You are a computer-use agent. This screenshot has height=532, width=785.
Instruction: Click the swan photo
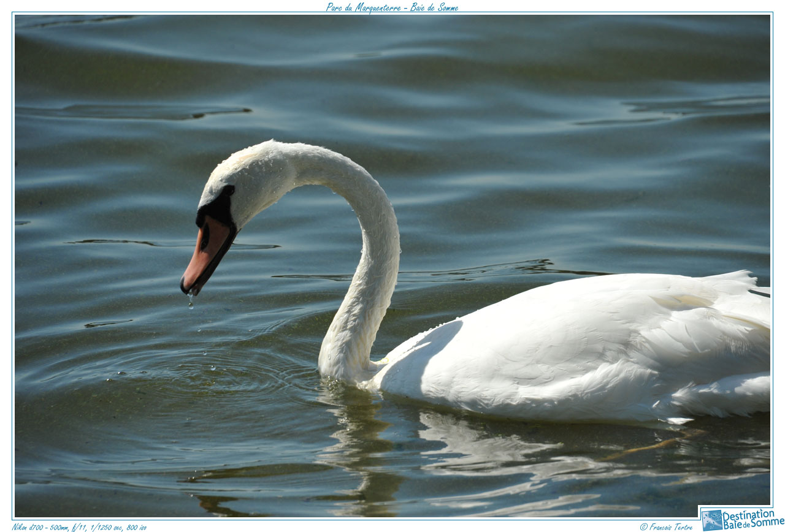click(x=392, y=266)
